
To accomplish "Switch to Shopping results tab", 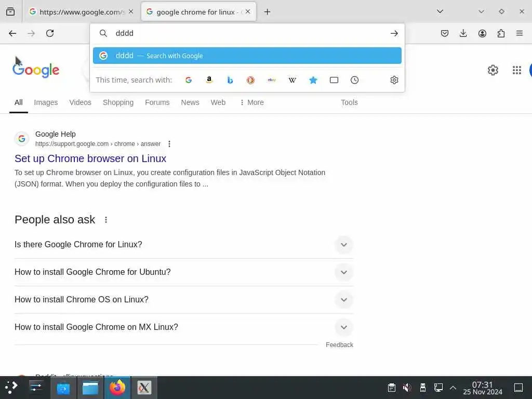I will (118, 102).
